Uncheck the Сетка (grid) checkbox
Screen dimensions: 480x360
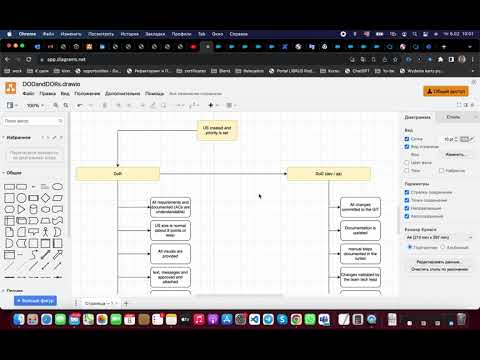point(407,139)
